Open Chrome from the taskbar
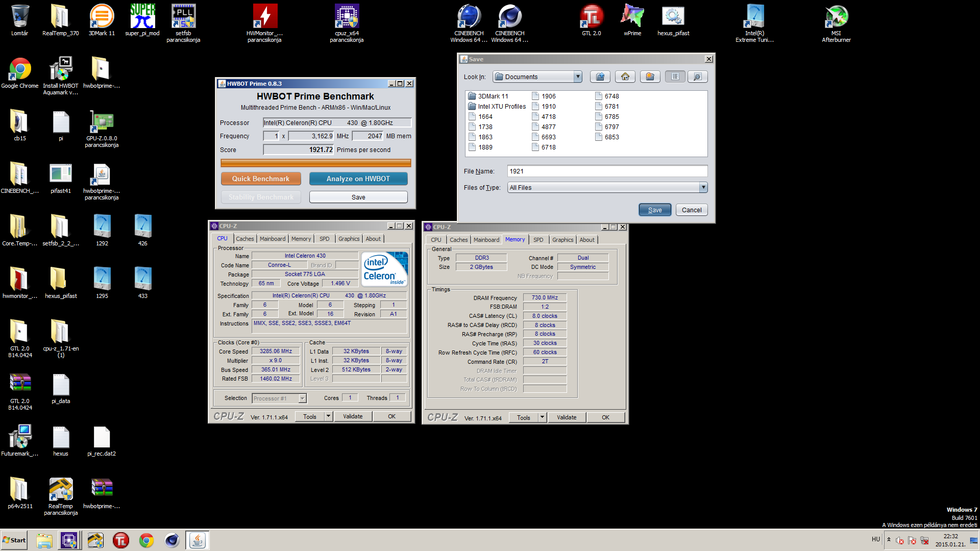 [146, 540]
